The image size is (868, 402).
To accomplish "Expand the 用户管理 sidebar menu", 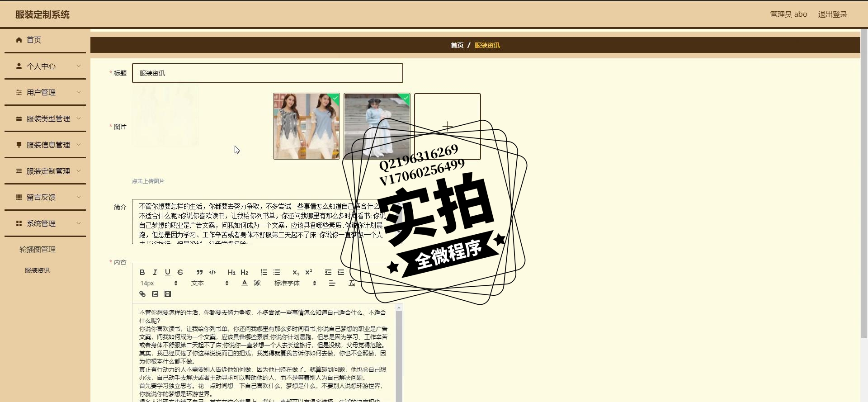I will (45, 92).
